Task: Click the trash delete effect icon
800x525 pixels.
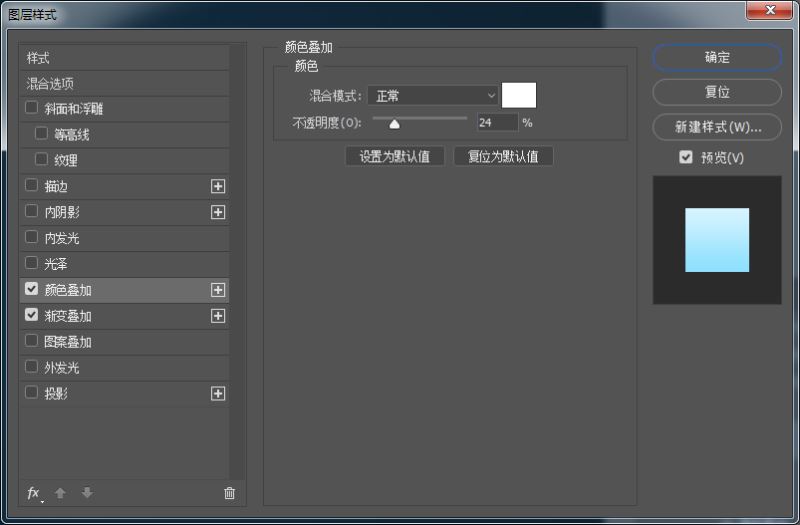Action: point(229,493)
